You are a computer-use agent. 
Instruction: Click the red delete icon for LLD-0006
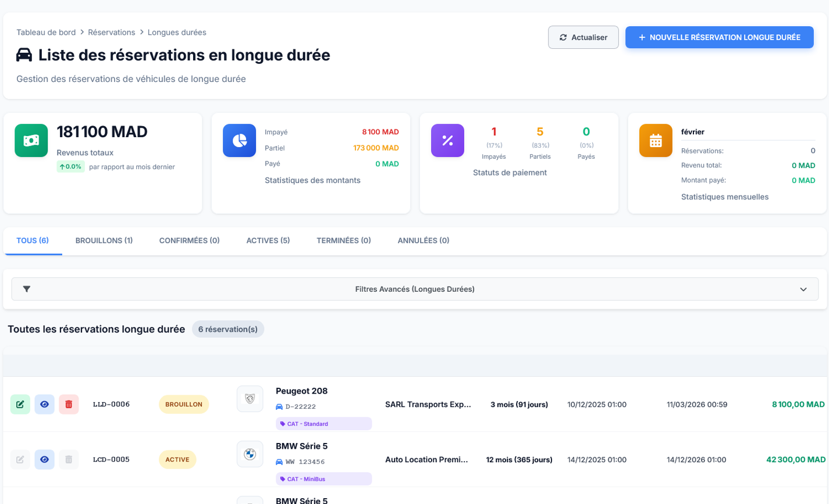click(x=69, y=404)
